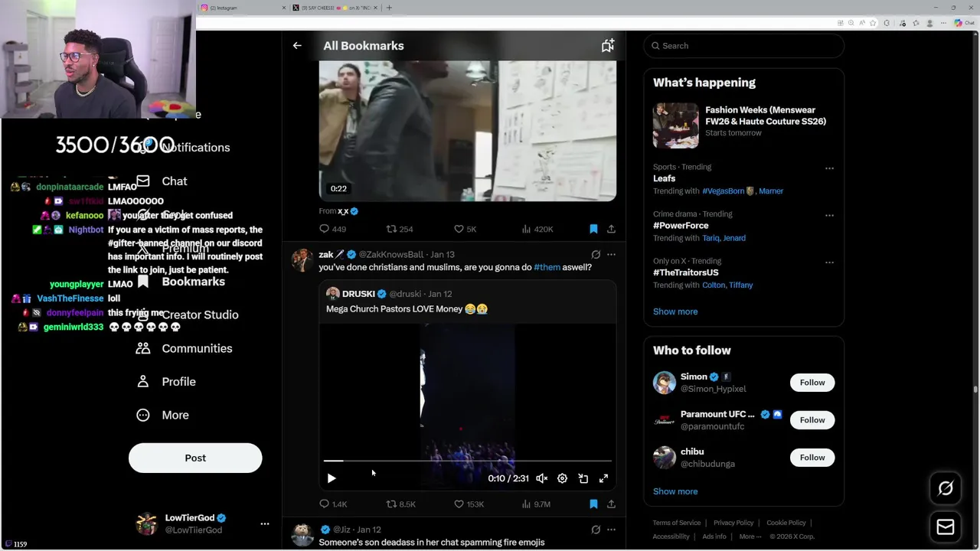This screenshot has width=980, height=551.
Task: Follow Simon @Simon_Hypixel
Action: [x=812, y=383]
